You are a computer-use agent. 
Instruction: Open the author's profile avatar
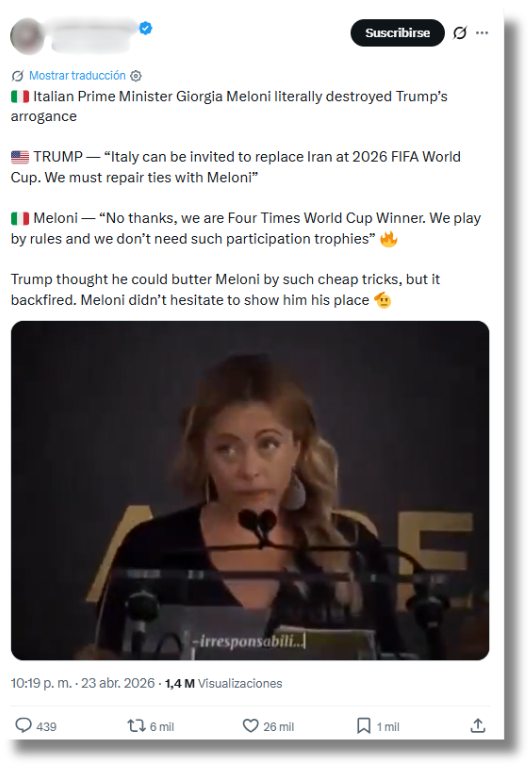pos(27,36)
